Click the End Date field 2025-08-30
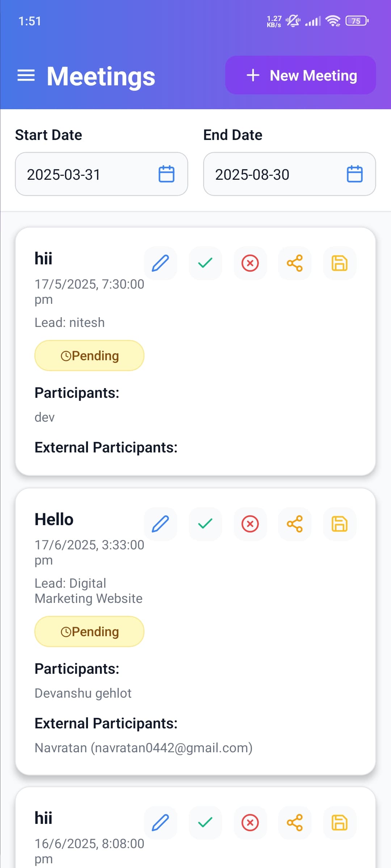 (x=290, y=174)
